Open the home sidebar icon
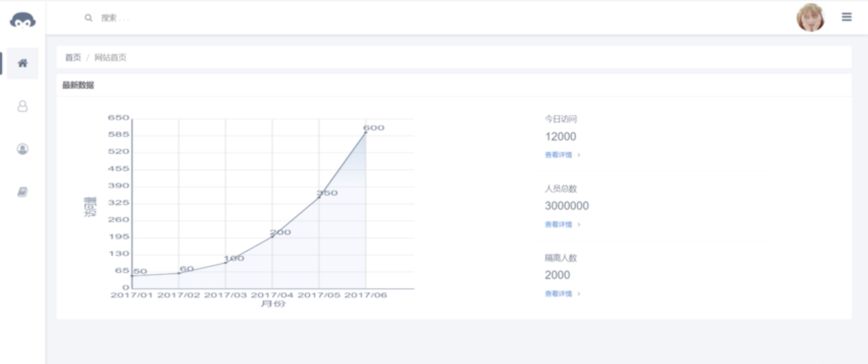The height and width of the screenshot is (364, 868). [23, 63]
